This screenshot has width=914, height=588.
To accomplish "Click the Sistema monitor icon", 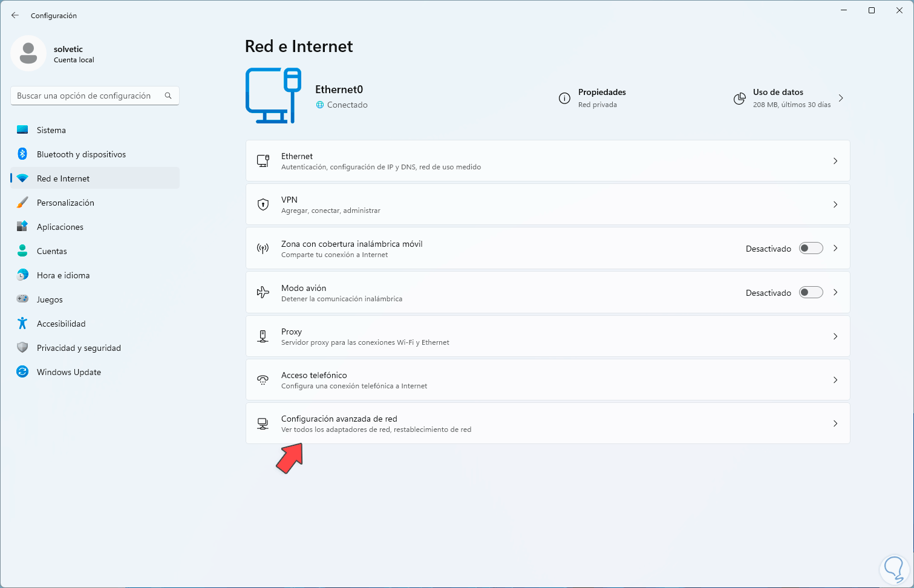I will [x=22, y=130].
